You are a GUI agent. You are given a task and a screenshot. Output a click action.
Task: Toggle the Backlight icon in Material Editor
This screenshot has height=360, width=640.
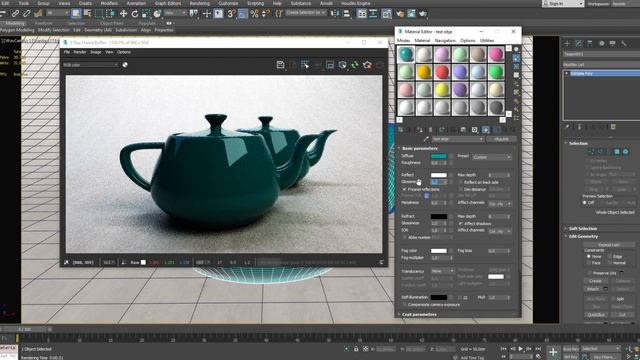[516, 58]
